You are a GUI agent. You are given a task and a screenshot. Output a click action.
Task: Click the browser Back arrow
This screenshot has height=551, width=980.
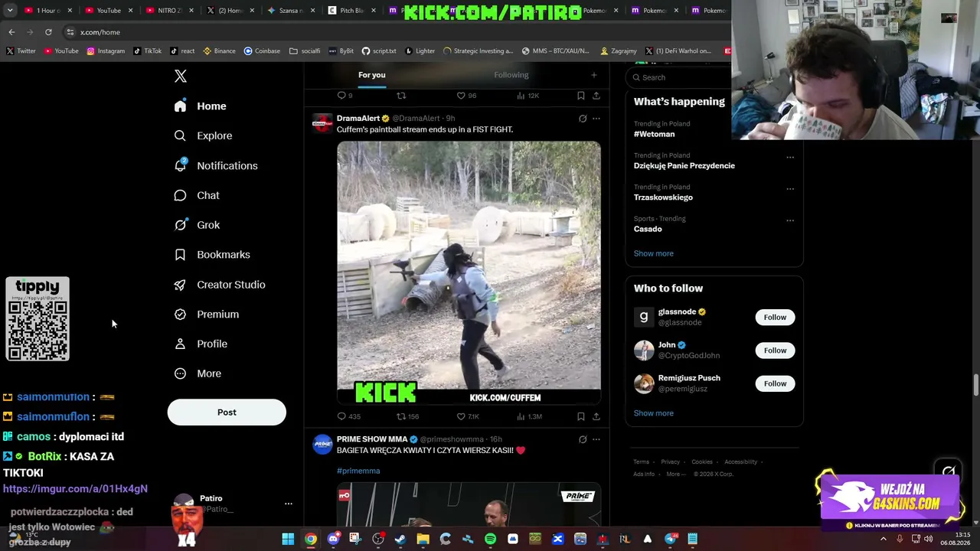pos(11,32)
